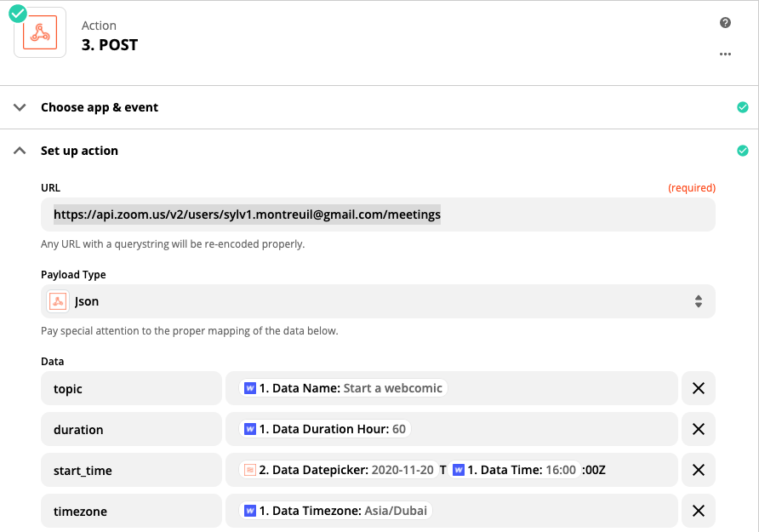Click the start_time key field
This screenshot has width=759, height=532.
[x=131, y=470]
